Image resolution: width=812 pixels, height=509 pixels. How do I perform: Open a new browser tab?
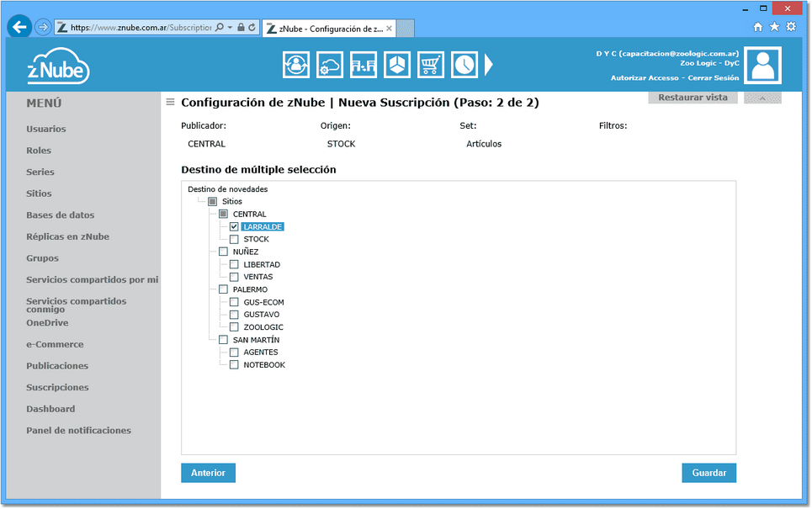(x=406, y=29)
